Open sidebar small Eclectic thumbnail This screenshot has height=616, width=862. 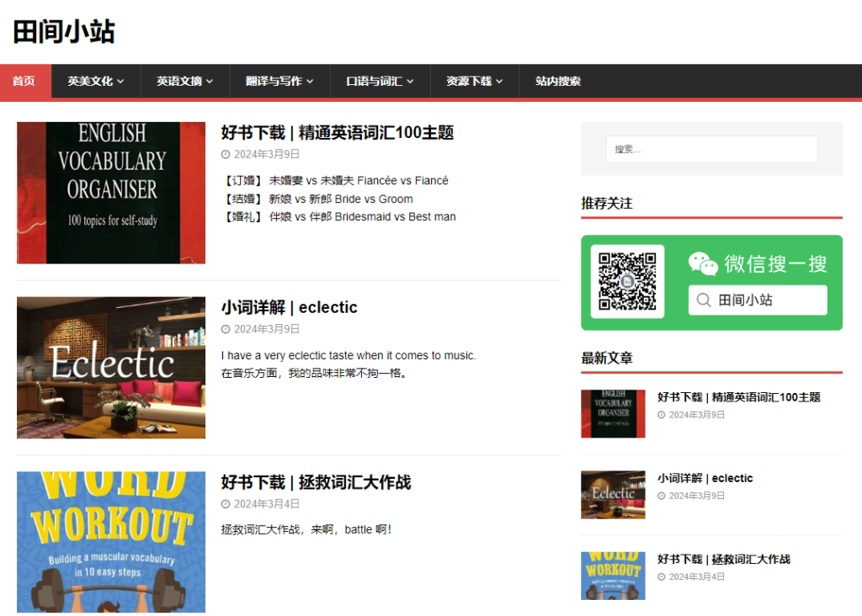[x=613, y=495]
